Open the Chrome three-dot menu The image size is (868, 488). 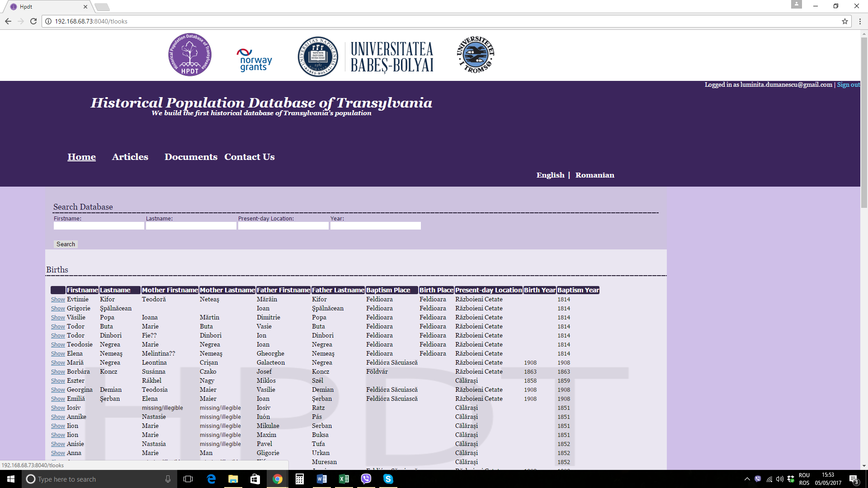click(860, 21)
